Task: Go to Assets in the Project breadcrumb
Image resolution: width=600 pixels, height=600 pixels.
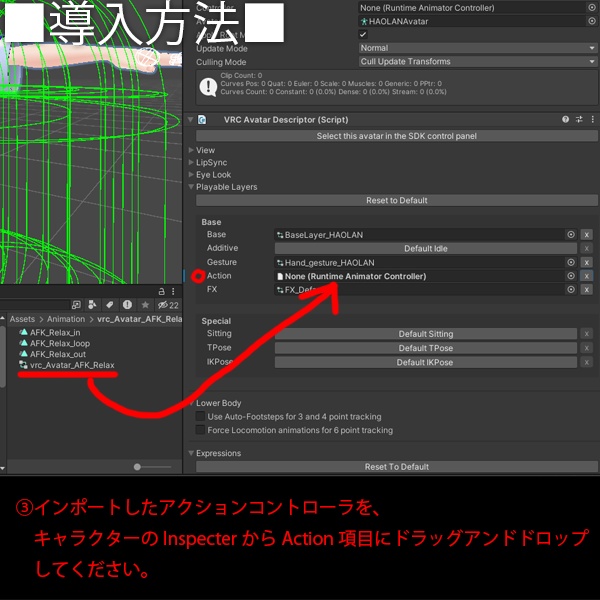Action: point(22,319)
